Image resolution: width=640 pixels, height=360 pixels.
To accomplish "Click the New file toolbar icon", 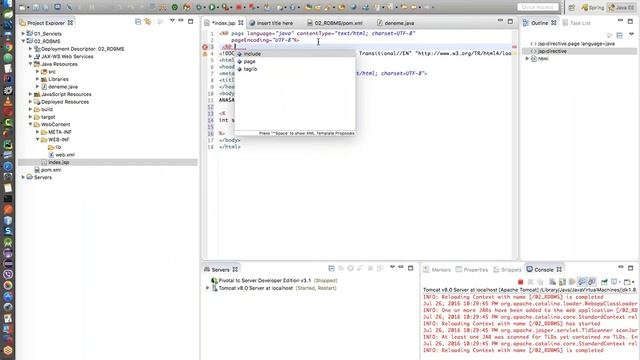I will tap(22, 7).
